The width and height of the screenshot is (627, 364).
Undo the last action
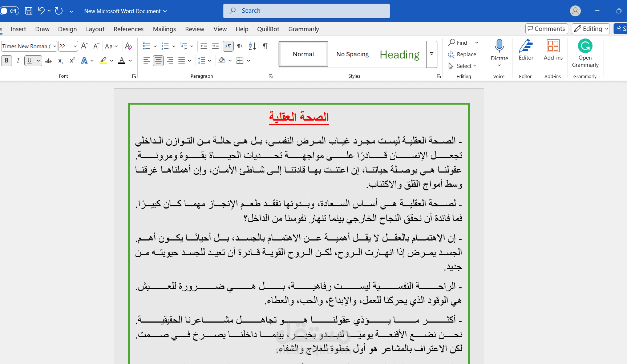41,11
